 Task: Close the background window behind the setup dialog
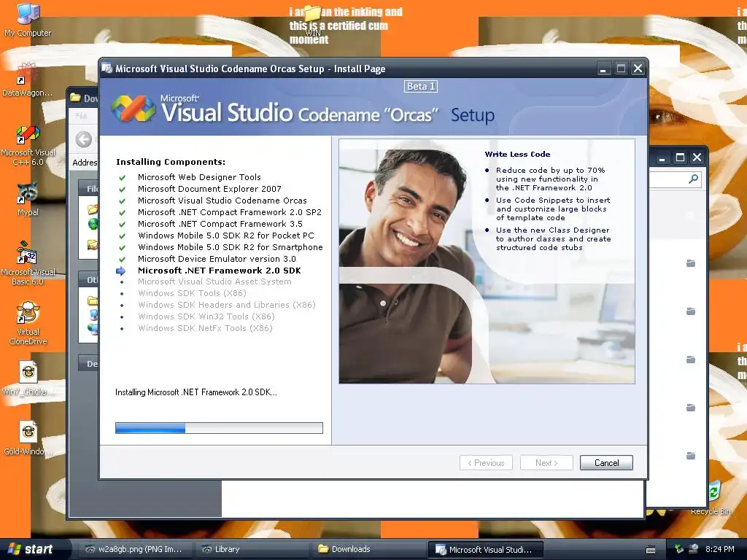coord(697,157)
